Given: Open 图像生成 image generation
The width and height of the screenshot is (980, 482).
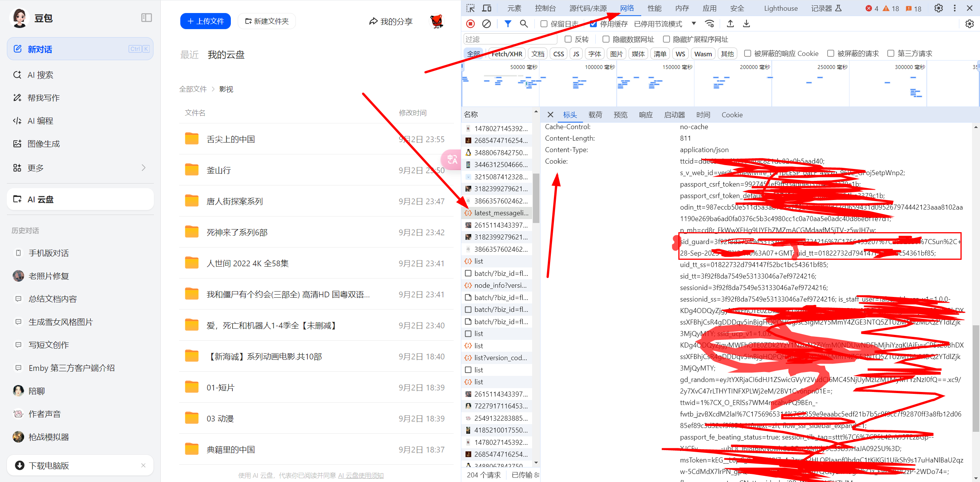Looking at the screenshot, I should [x=80, y=144].
